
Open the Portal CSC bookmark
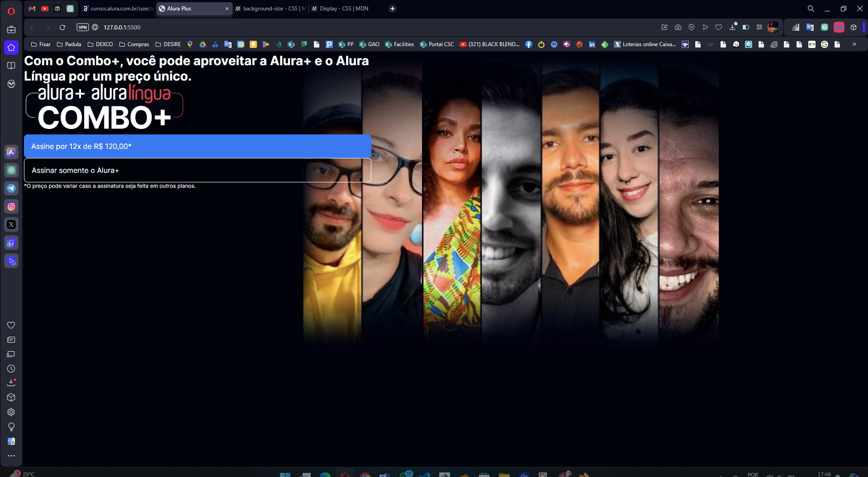tap(436, 44)
